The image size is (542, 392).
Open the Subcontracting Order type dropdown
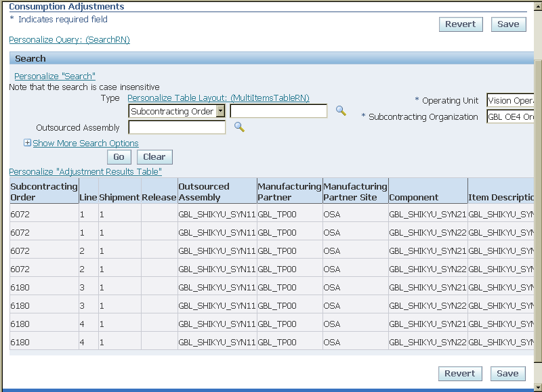220,111
